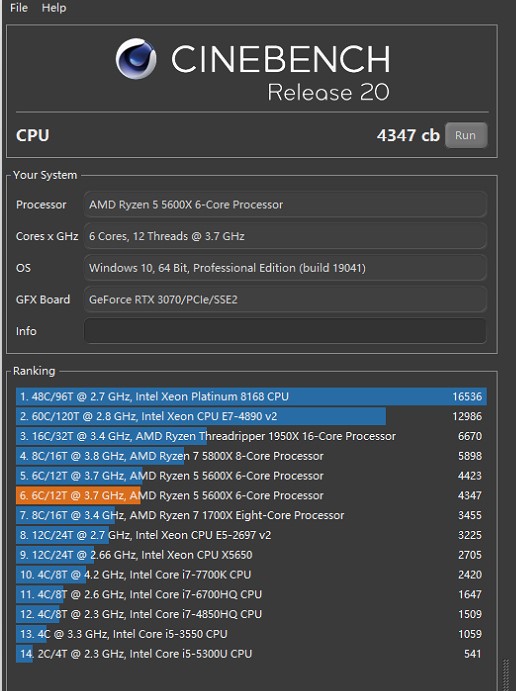Click the Core i7-7700K ranking entry
This screenshot has height=691, width=516.
251,575
